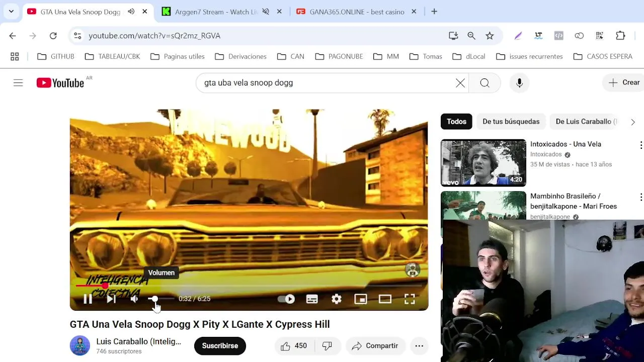Open more actions ellipsis under video
This screenshot has width=644, height=362.
pos(419,346)
